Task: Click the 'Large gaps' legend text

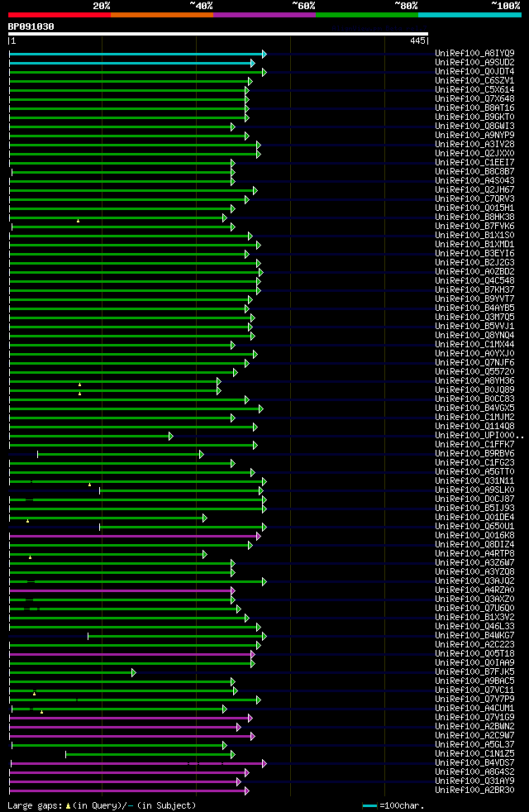Action: tap(34, 805)
